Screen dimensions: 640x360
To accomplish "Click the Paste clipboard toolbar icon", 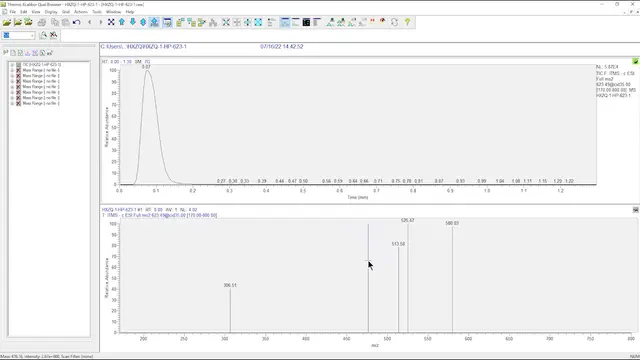I will click(x=65, y=22).
